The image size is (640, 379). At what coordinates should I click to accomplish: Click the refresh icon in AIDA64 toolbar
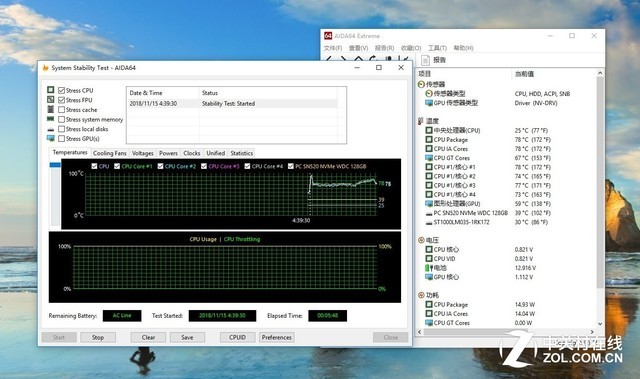pos(373,59)
